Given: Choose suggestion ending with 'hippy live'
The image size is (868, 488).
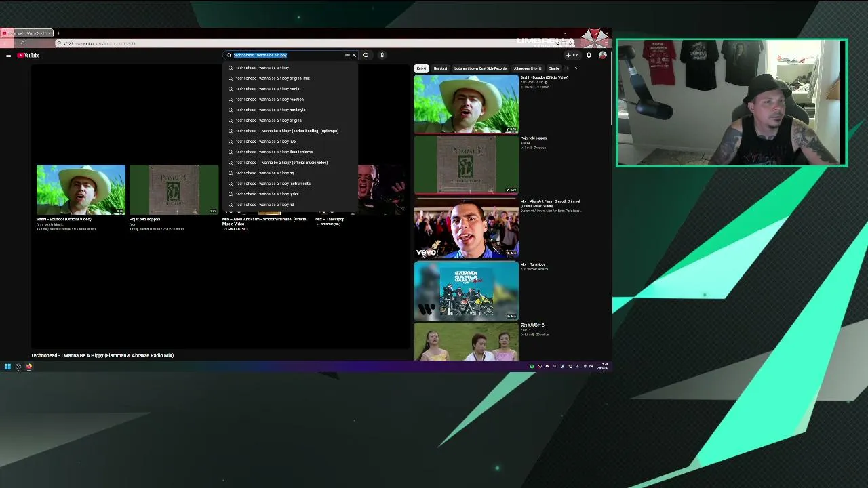Looking at the screenshot, I should (x=290, y=142).
